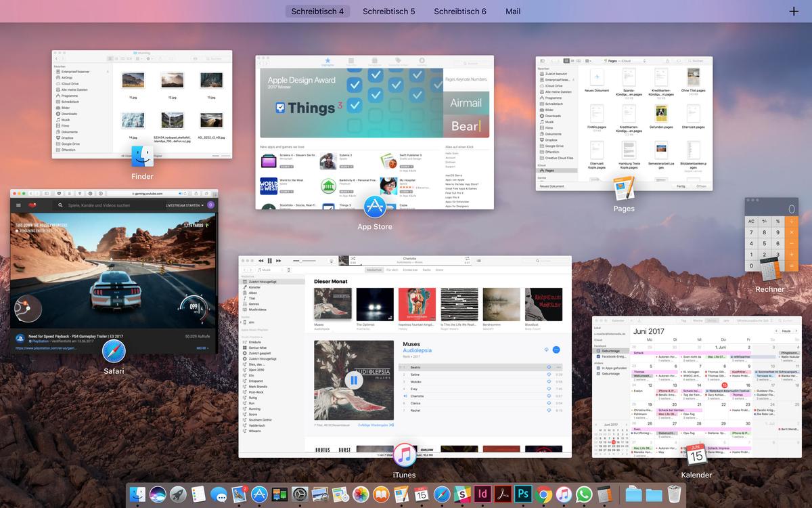The height and width of the screenshot is (508, 812).
Task: Click Zufällige Wiedergabe link in iTunes
Action: tap(376, 425)
